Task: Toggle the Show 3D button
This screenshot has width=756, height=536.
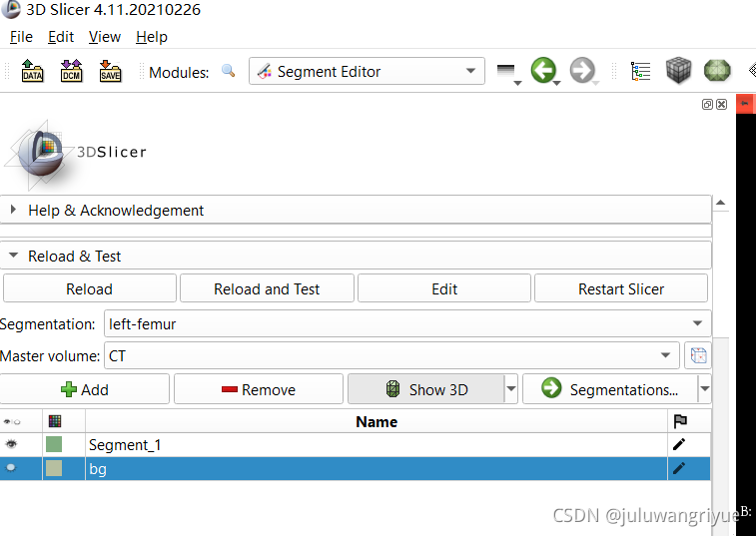Action: click(x=426, y=389)
